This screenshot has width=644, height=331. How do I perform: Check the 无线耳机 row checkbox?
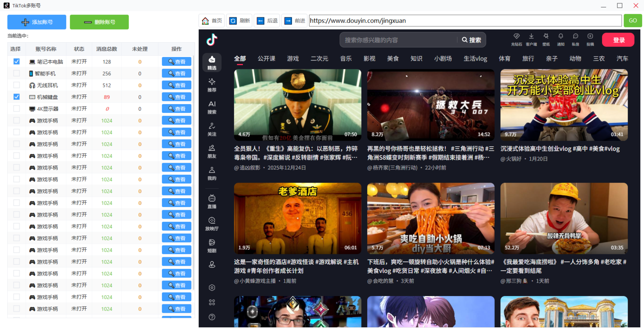click(x=16, y=85)
